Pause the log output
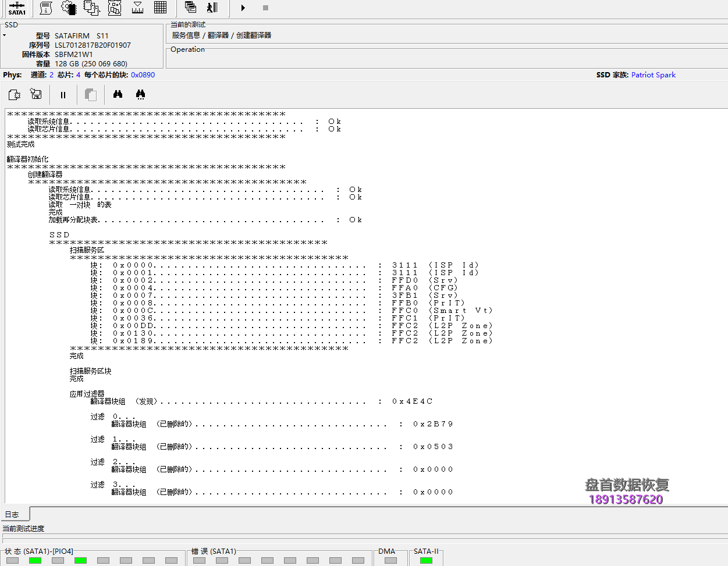 pos(63,95)
